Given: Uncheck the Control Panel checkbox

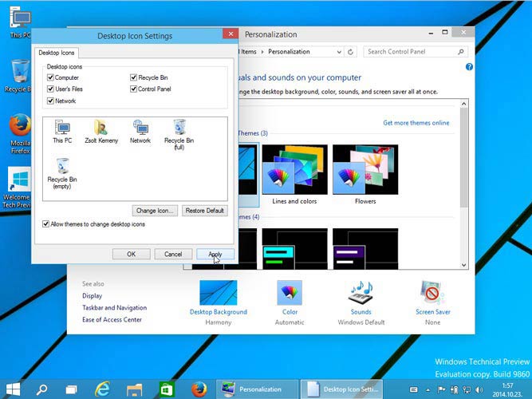Looking at the screenshot, I should [x=133, y=89].
